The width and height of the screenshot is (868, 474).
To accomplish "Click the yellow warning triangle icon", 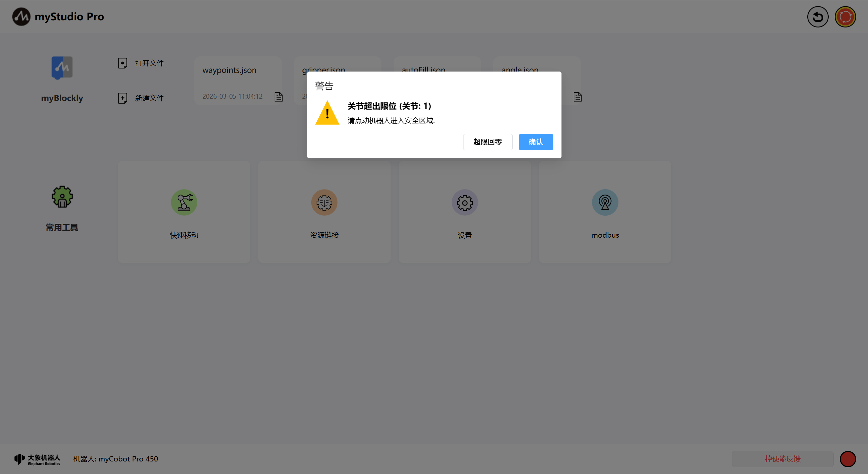I will click(x=327, y=113).
